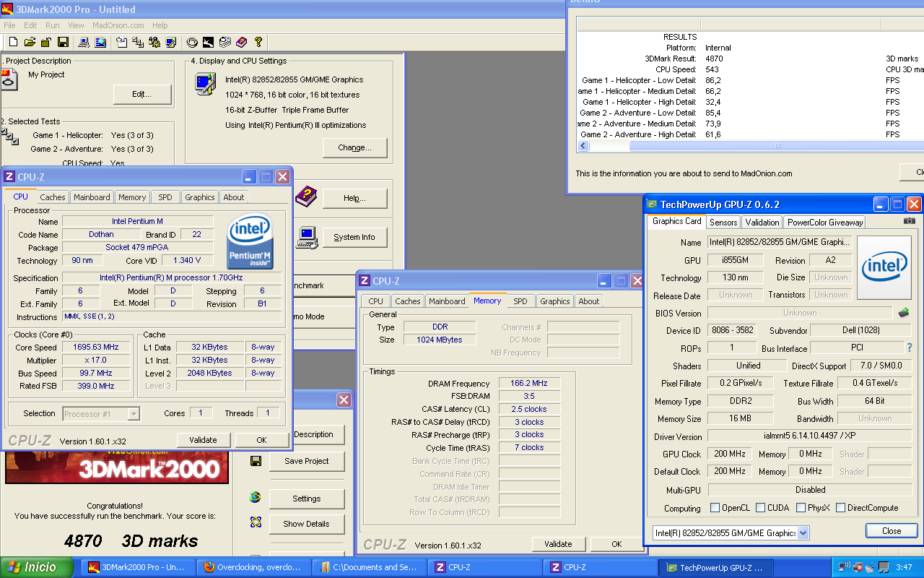Toggle the PhysX checkbox

pyautogui.click(x=801, y=508)
